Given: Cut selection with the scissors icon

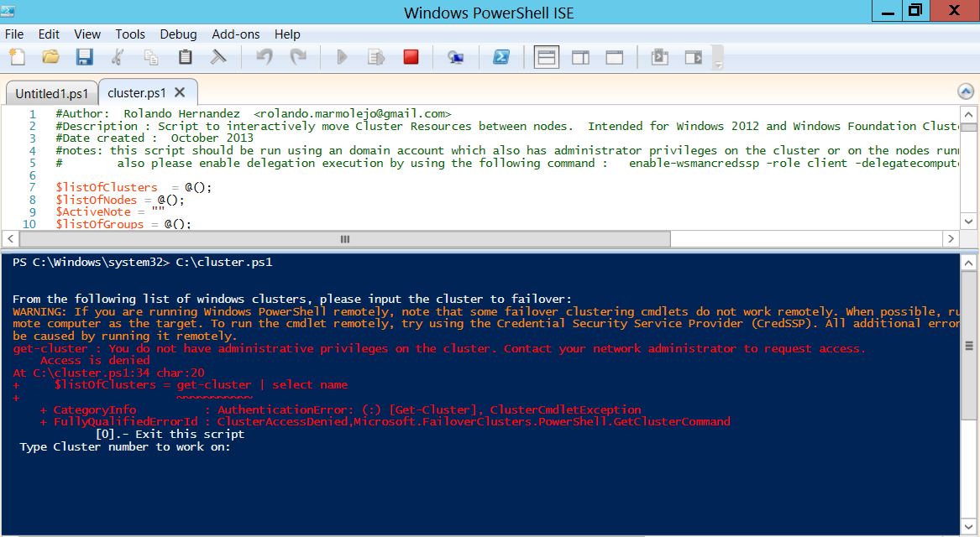Looking at the screenshot, I should (118, 57).
